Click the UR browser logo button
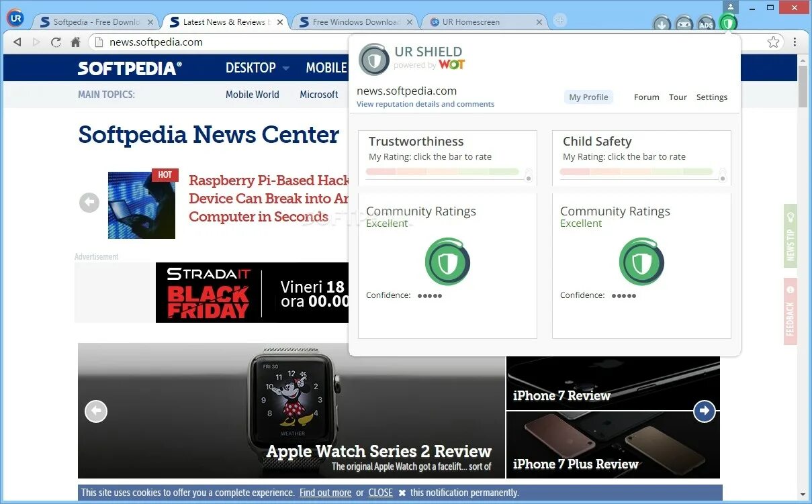This screenshot has height=504, width=812. tap(15, 18)
